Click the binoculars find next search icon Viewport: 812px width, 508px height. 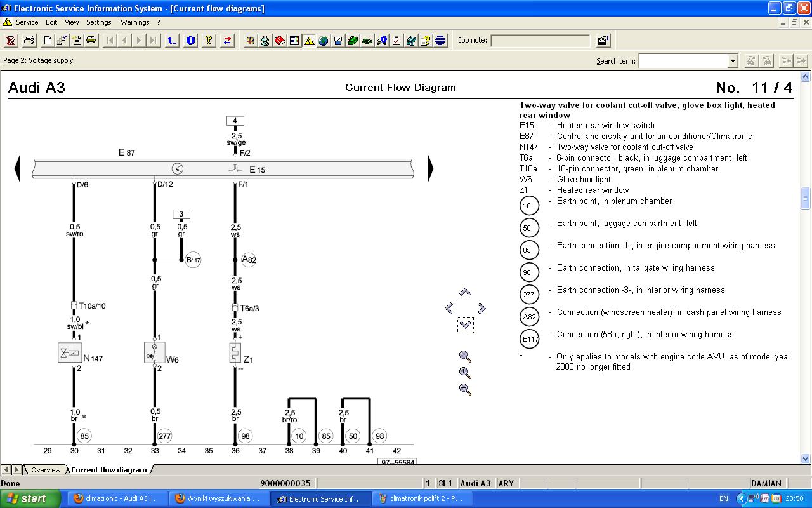pyautogui.click(x=750, y=61)
